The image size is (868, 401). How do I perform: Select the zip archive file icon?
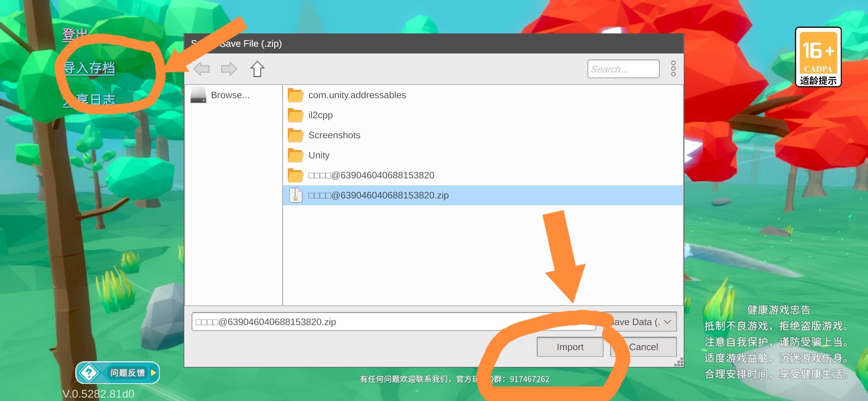296,195
